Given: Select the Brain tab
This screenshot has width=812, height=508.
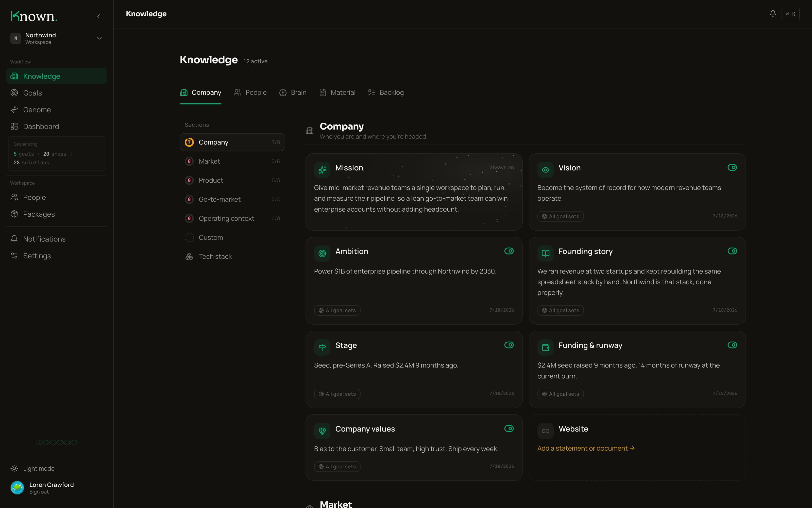Looking at the screenshot, I should point(293,92).
